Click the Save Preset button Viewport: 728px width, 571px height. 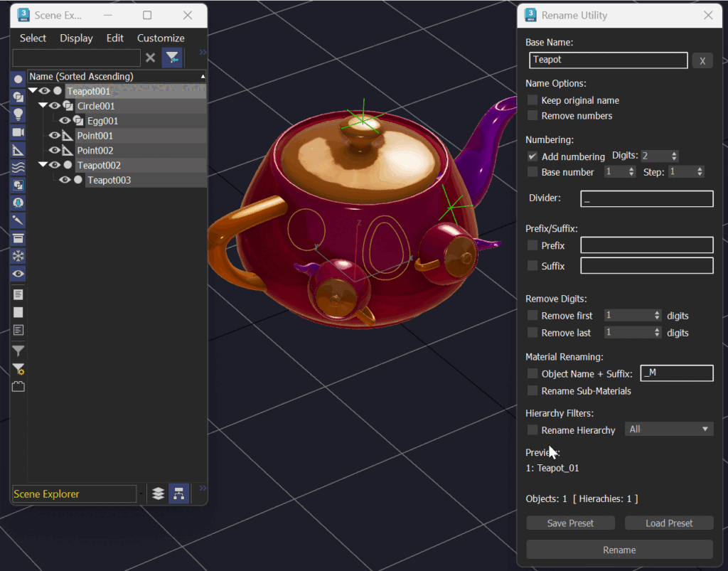(570, 523)
